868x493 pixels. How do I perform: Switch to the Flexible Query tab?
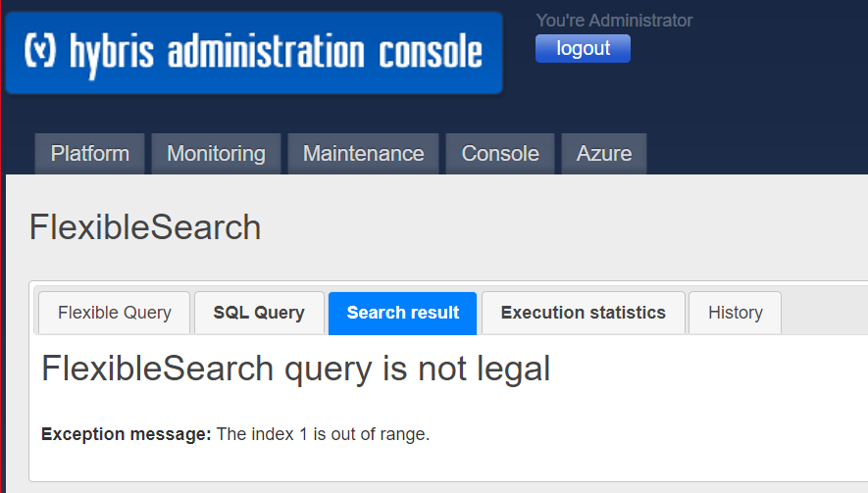(115, 313)
